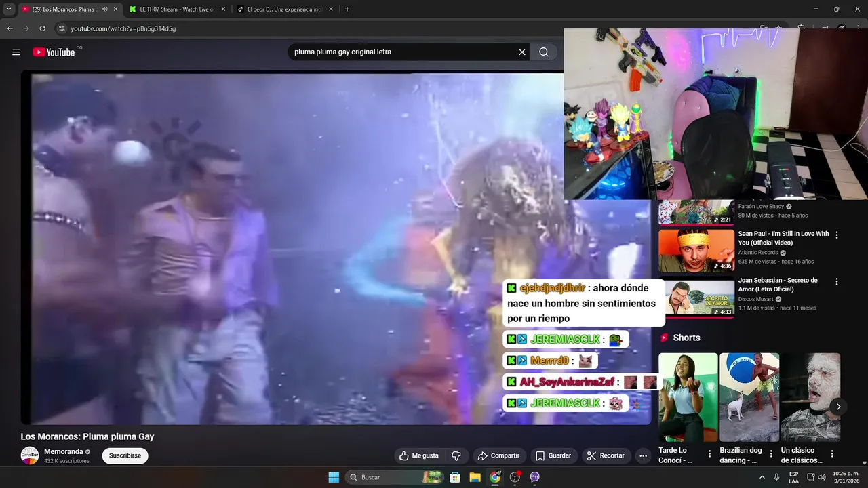Open the Windows Start menu
Image resolution: width=868 pixels, height=488 pixels.
tap(334, 477)
